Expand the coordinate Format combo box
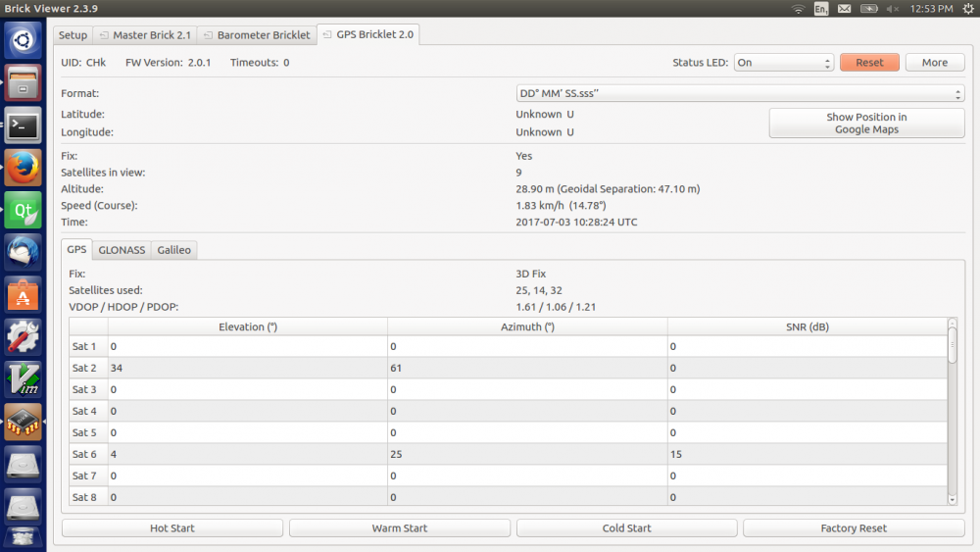The image size is (980, 552). coord(739,94)
